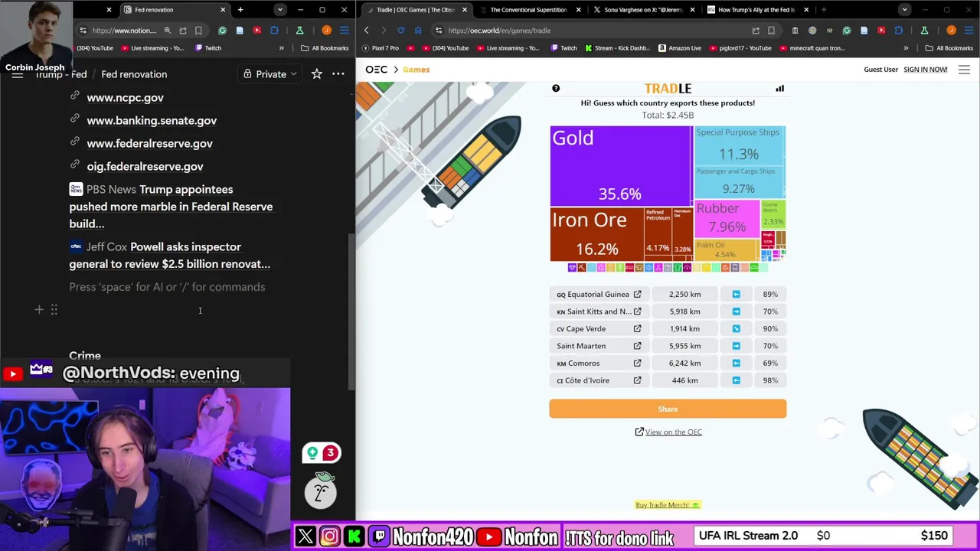Show more bookmarks chevron in Notion browser
Viewport: 980px width, 551px height.
point(281,48)
